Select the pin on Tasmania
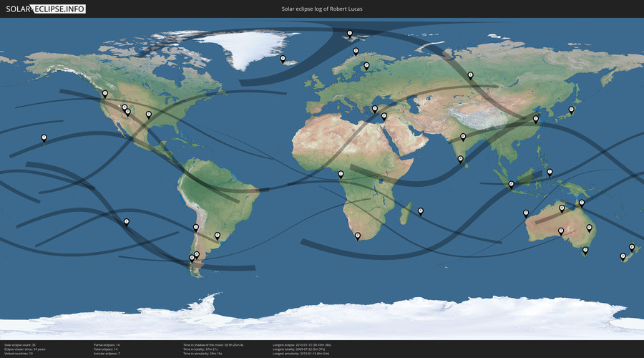This screenshot has width=644, height=358. (x=585, y=250)
